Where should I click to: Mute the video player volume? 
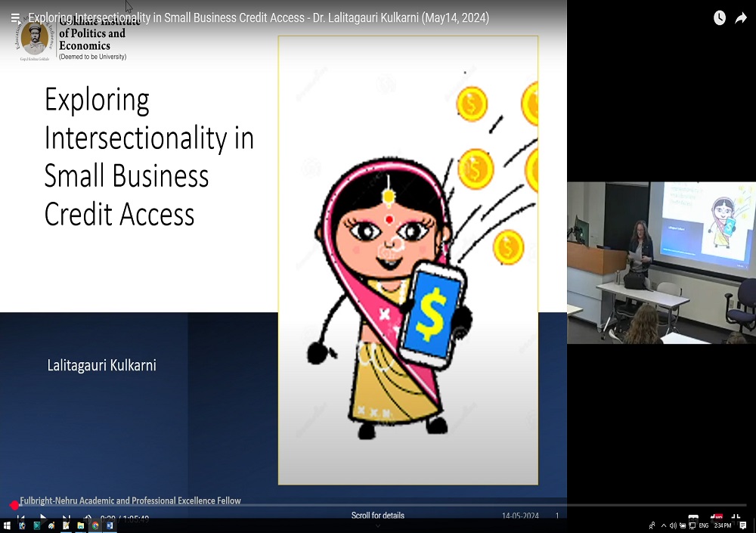click(x=87, y=519)
